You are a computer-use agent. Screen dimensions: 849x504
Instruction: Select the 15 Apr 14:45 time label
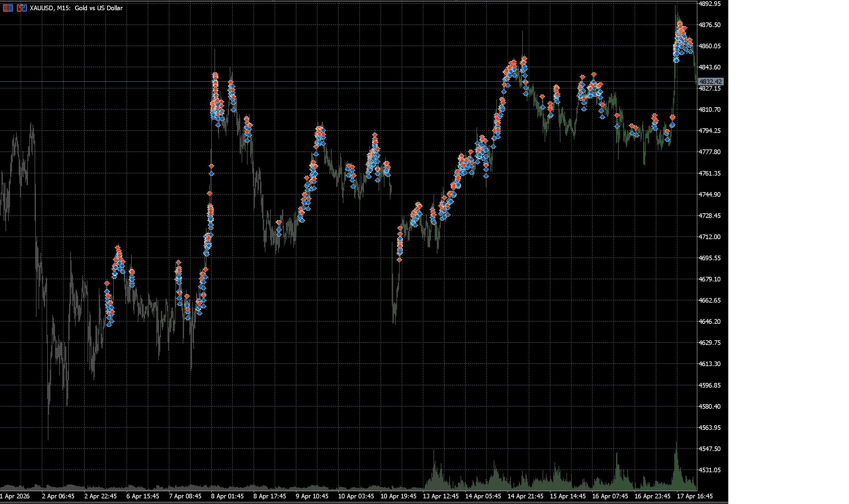pos(568,496)
